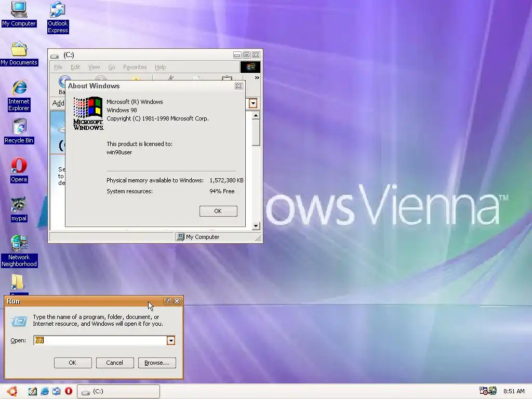Viewport: 532px width, 399px height.
Task: Click OK in the Run dialog
Action: pos(73,363)
